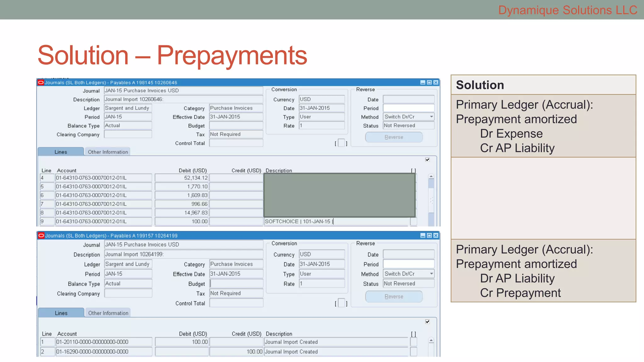Click Oracle icon in journal 10260646 title bar
The width and height of the screenshot is (644, 362).
(41, 83)
